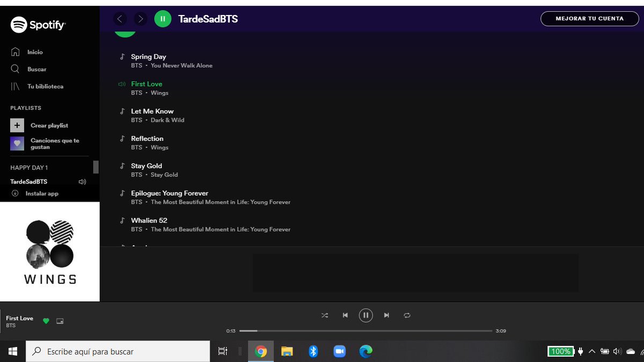Viewport: 644px width, 362px height.
Task: Open Dark & Wild album link
Action: 167,121
